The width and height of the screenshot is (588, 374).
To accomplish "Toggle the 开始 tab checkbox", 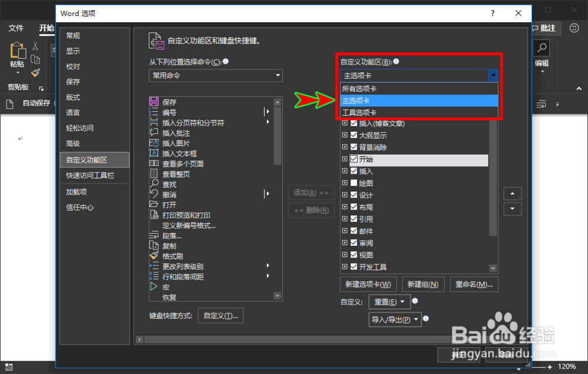I will pos(353,159).
